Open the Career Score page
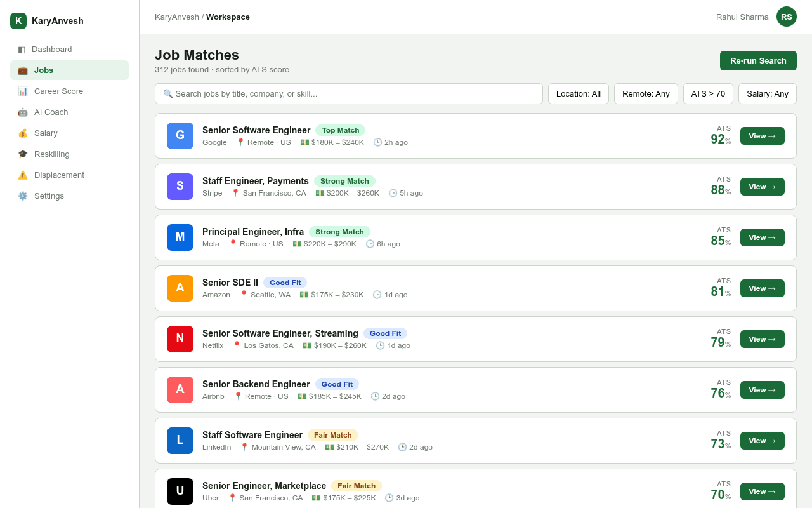Viewport: 812px width, 508px height. pyautogui.click(x=69, y=91)
